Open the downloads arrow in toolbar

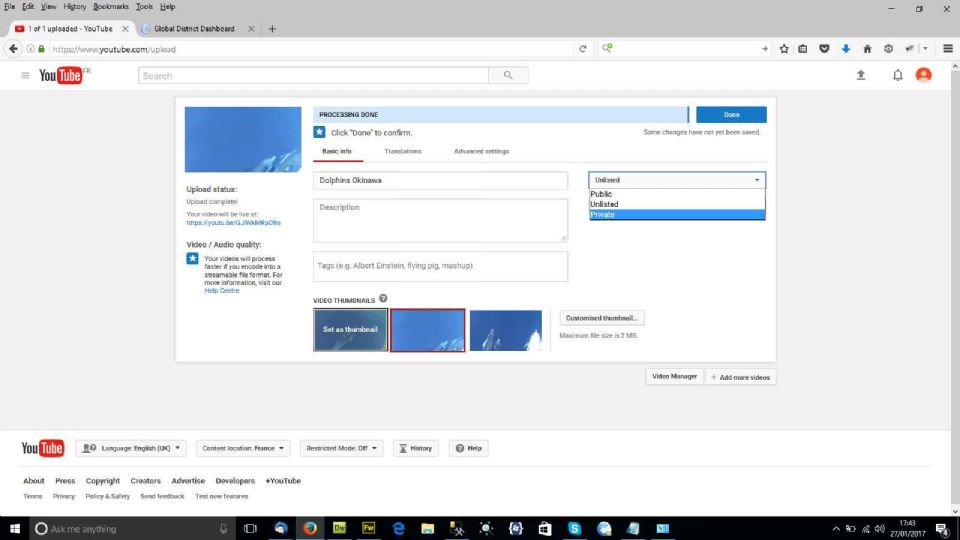[x=846, y=49]
